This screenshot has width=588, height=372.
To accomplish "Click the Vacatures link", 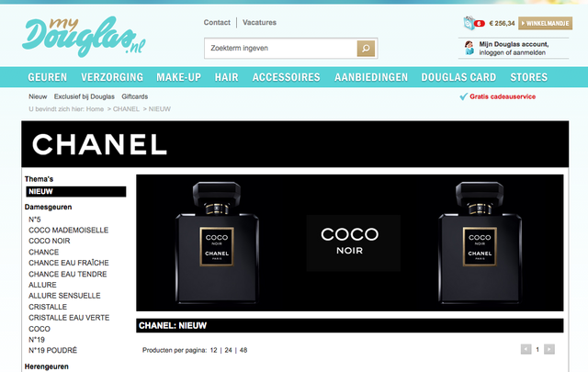I will click(x=259, y=22).
